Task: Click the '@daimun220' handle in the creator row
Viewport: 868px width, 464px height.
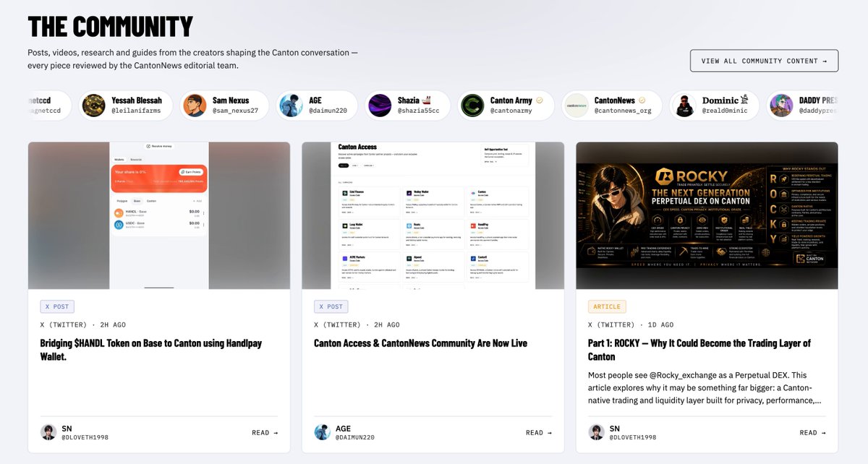Action: pyautogui.click(x=328, y=111)
